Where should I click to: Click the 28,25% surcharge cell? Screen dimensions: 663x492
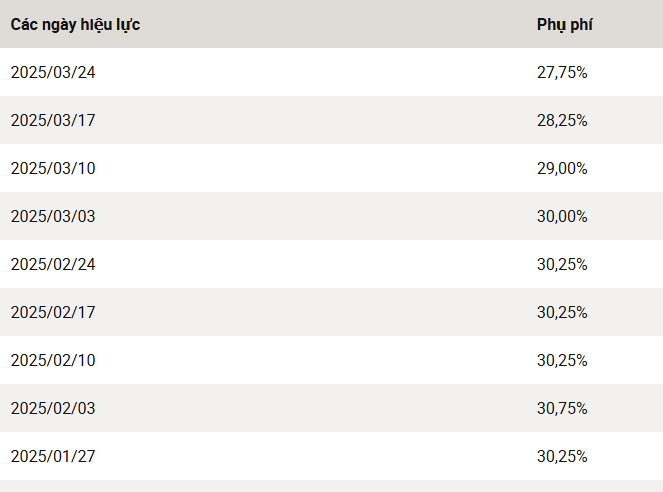click(x=562, y=120)
